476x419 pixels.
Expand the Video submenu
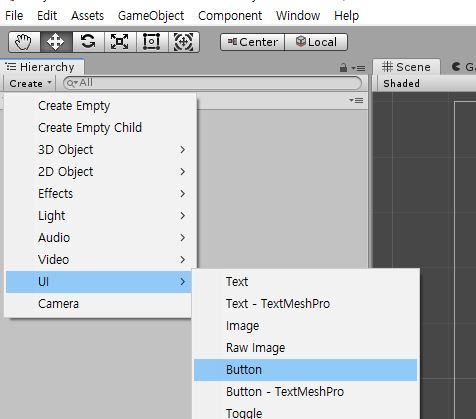[x=101, y=260]
